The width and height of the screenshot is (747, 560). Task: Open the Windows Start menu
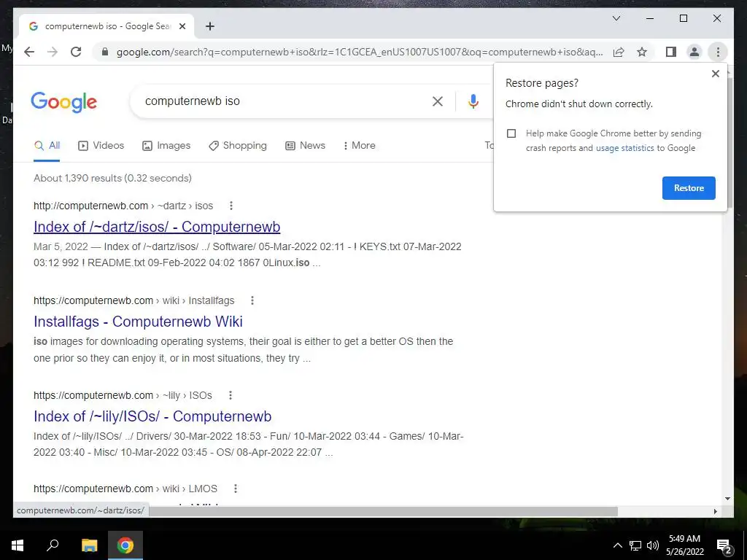pyautogui.click(x=18, y=545)
